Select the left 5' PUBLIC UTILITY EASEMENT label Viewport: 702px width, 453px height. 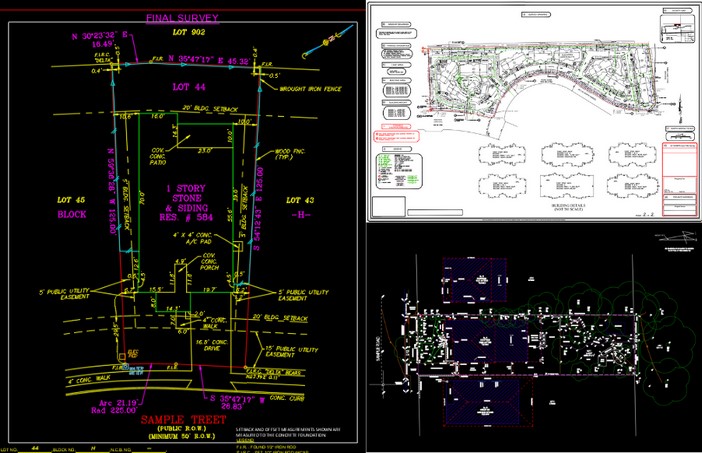[x=64, y=294]
